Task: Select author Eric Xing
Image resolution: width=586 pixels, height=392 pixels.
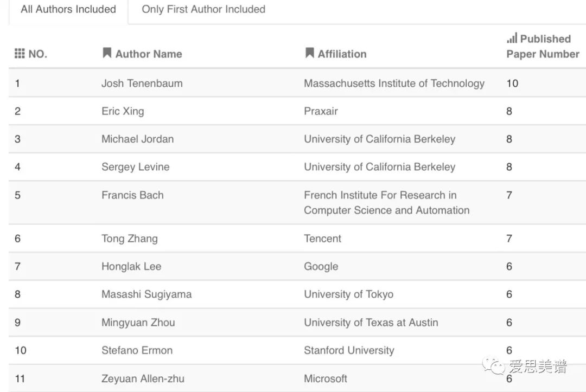Action: [x=123, y=111]
